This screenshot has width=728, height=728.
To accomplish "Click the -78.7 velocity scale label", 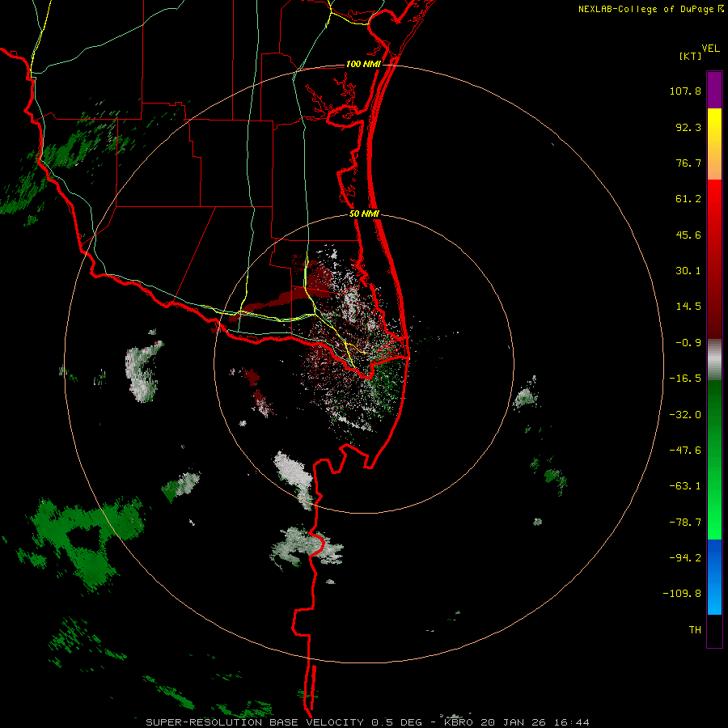I will (685, 523).
